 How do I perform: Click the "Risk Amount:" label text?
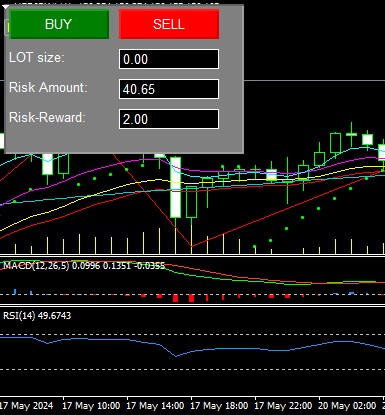click(x=48, y=88)
